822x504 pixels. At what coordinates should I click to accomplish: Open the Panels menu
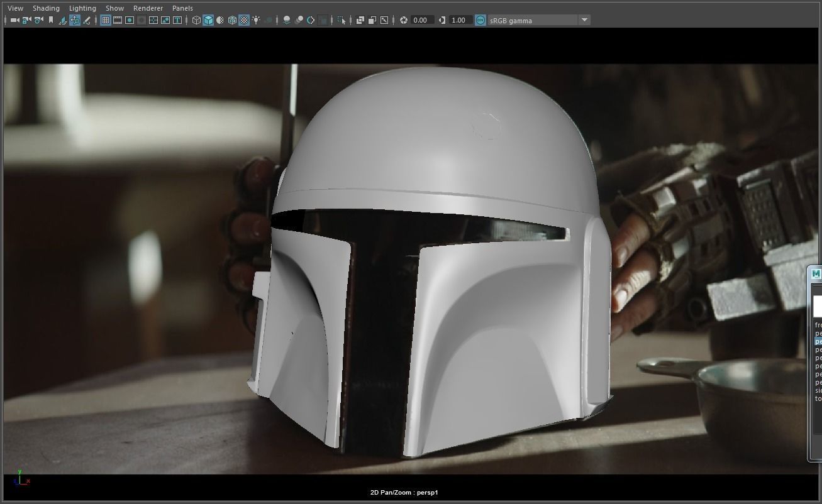coord(182,8)
